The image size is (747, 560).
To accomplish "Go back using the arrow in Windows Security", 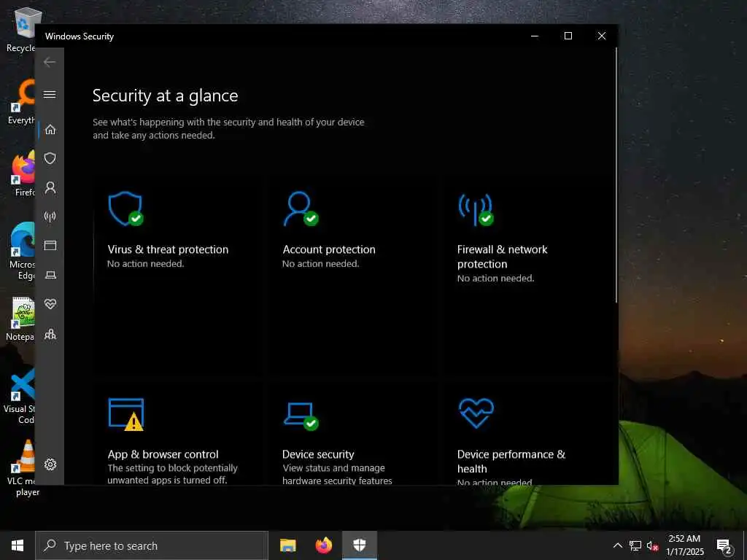I will coord(50,62).
